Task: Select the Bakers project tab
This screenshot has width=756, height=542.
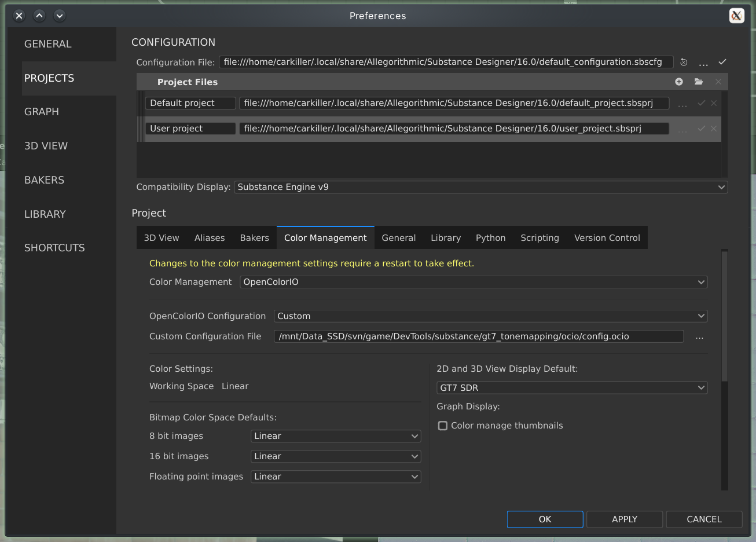Action: click(x=255, y=238)
